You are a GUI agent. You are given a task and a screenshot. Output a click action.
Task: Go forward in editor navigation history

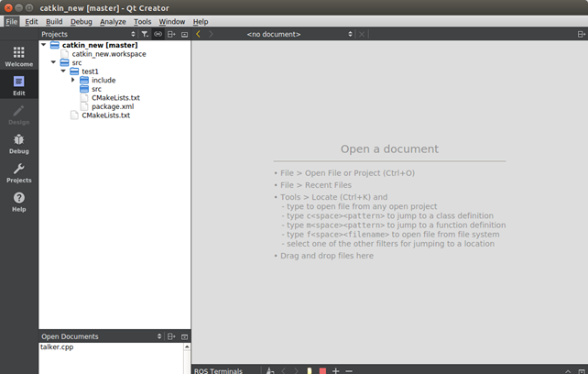211,34
